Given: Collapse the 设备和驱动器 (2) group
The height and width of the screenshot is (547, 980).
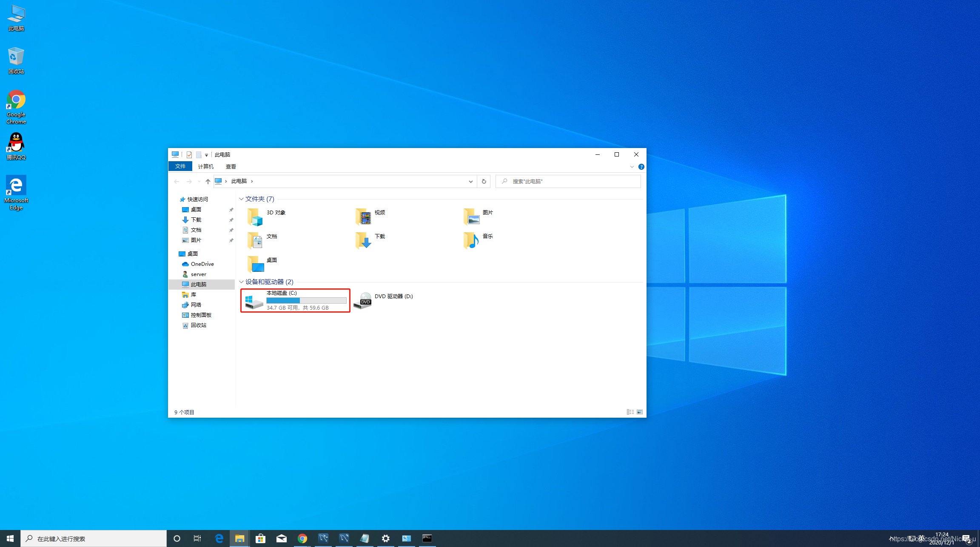Looking at the screenshot, I should [x=241, y=282].
